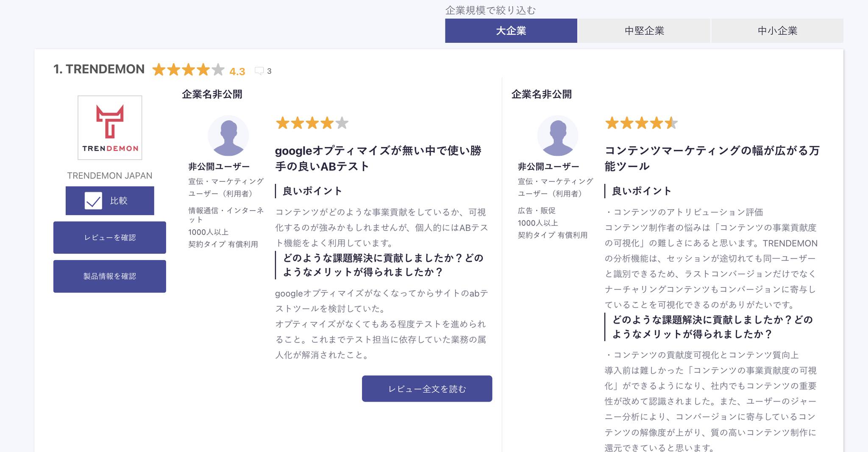Toggle the 比較 compare checkbox
Screen dimensions: 868x452
93,201
